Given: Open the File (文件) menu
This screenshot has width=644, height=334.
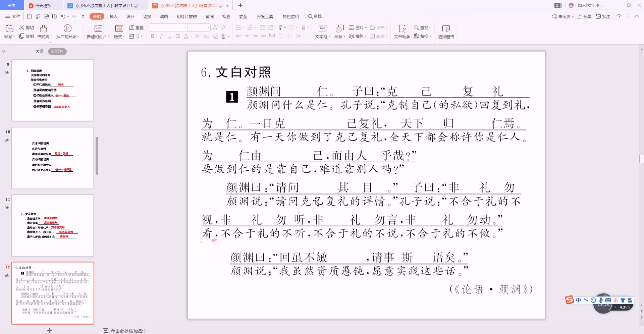Looking at the screenshot, I should coord(13,16).
